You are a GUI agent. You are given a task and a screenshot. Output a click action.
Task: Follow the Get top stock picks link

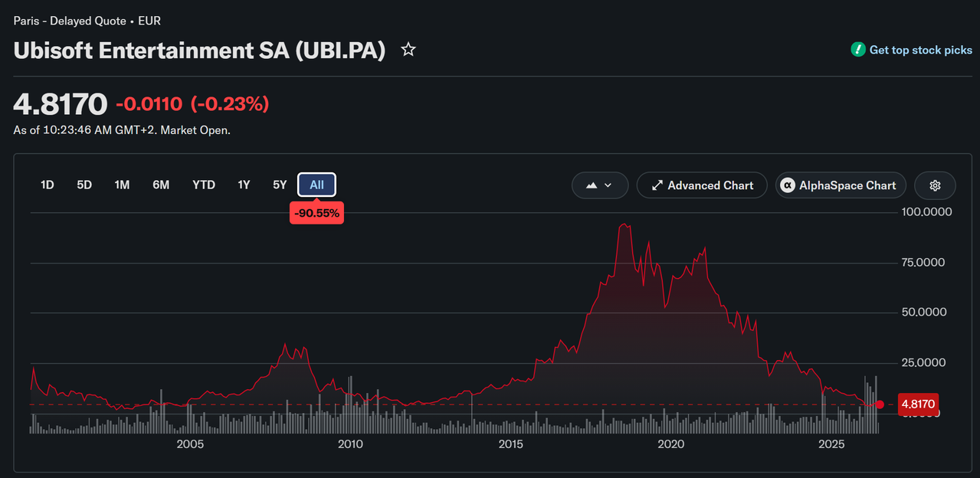click(920, 50)
